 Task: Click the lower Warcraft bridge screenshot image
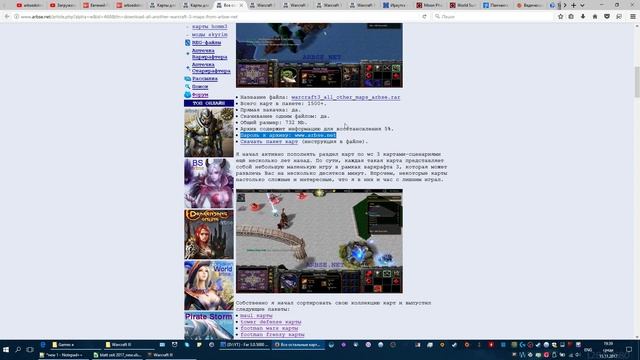(x=319, y=241)
